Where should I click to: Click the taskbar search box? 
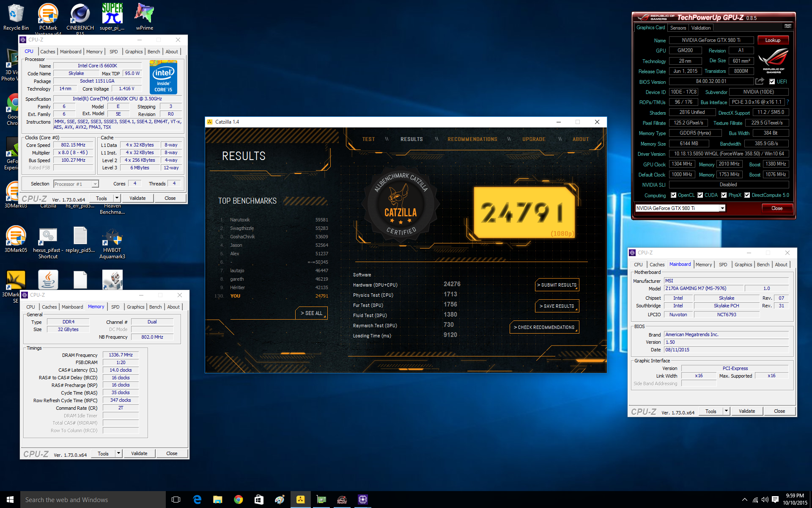click(x=93, y=500)
